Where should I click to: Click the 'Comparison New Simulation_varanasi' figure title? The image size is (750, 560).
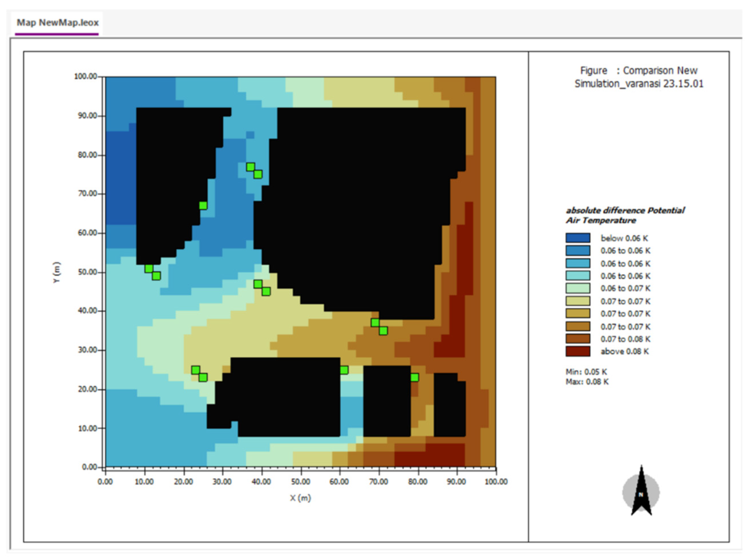[x=639, y=77]
